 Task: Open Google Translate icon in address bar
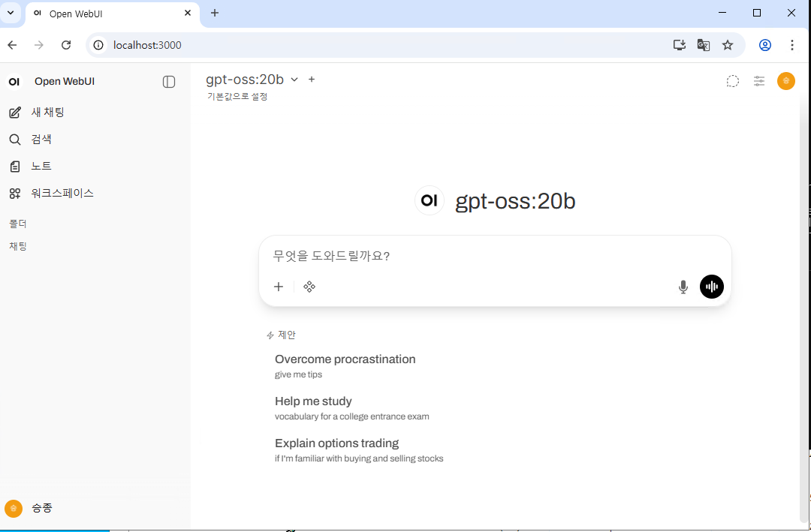click(x=703, y=45)
